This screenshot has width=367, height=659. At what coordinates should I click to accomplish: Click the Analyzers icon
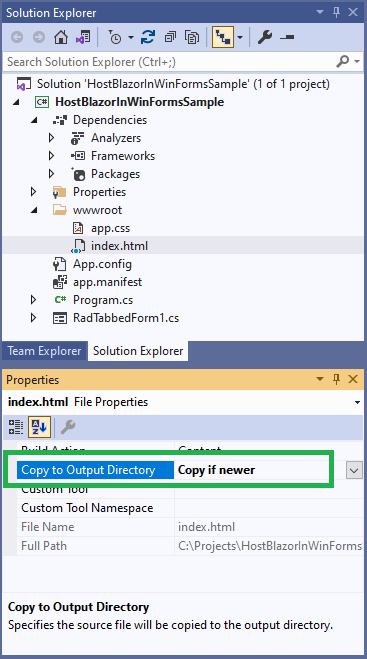pyautogui.click(x=78, y=138)
